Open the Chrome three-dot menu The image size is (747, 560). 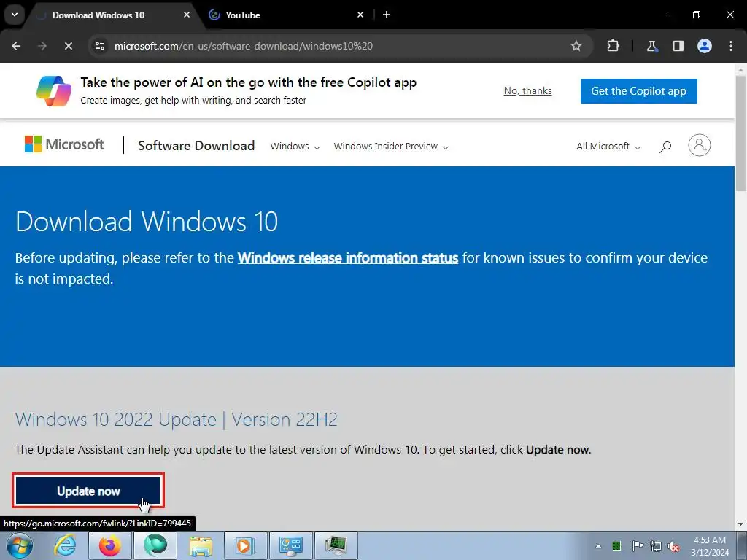click(x=731, y=46)
